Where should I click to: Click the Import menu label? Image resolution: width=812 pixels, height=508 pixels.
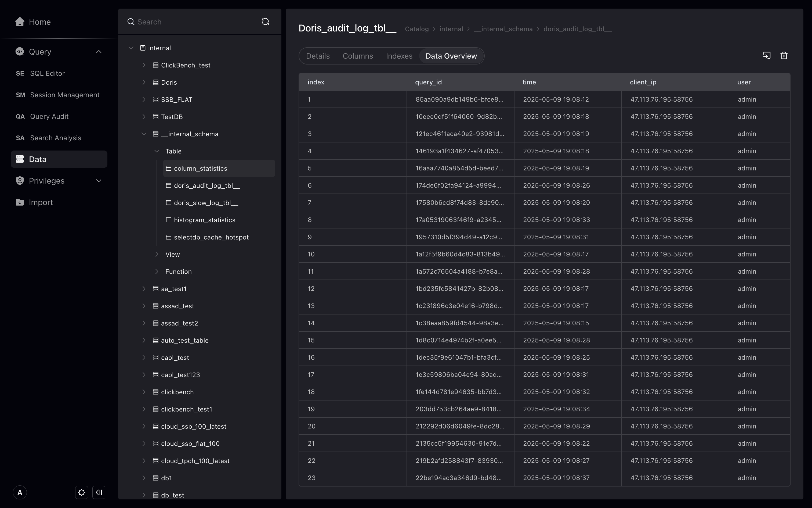(41, 202)
